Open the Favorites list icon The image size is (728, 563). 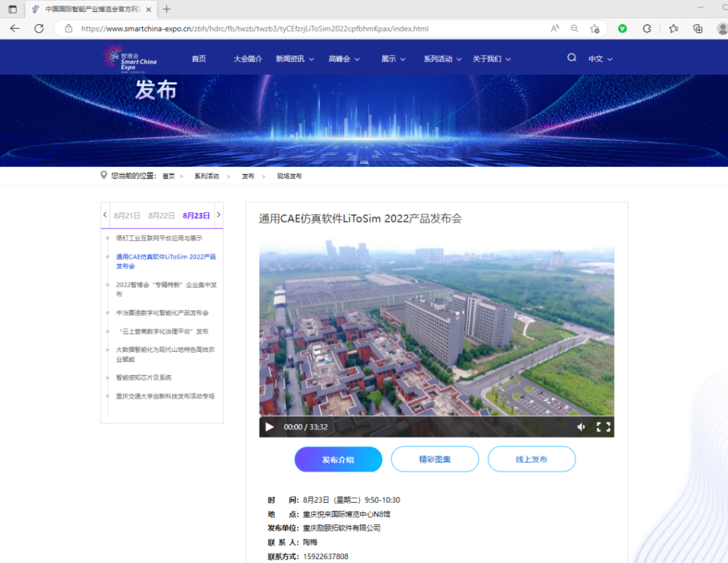pos(673,28)
